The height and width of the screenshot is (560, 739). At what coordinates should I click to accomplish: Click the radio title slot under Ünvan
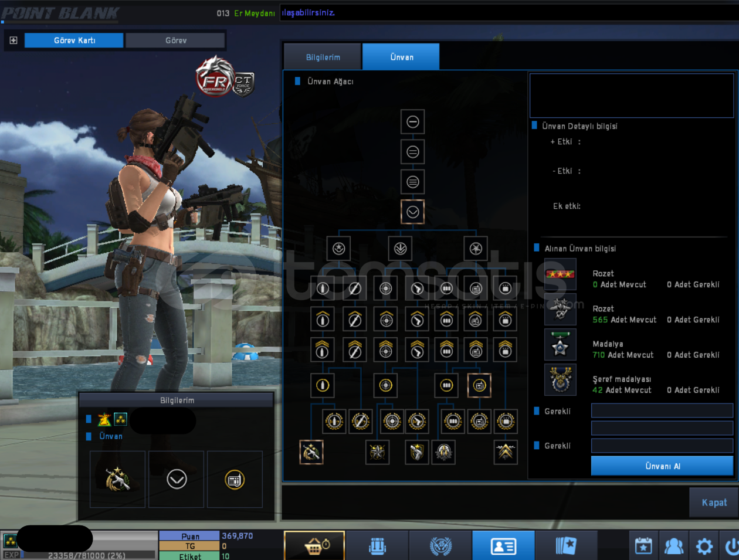[235, 479]
